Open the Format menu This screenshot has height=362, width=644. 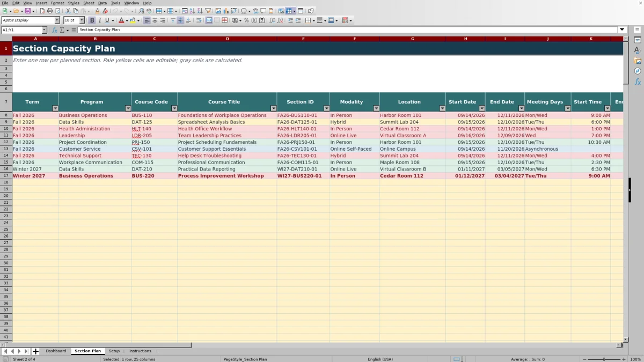[57, 3]
